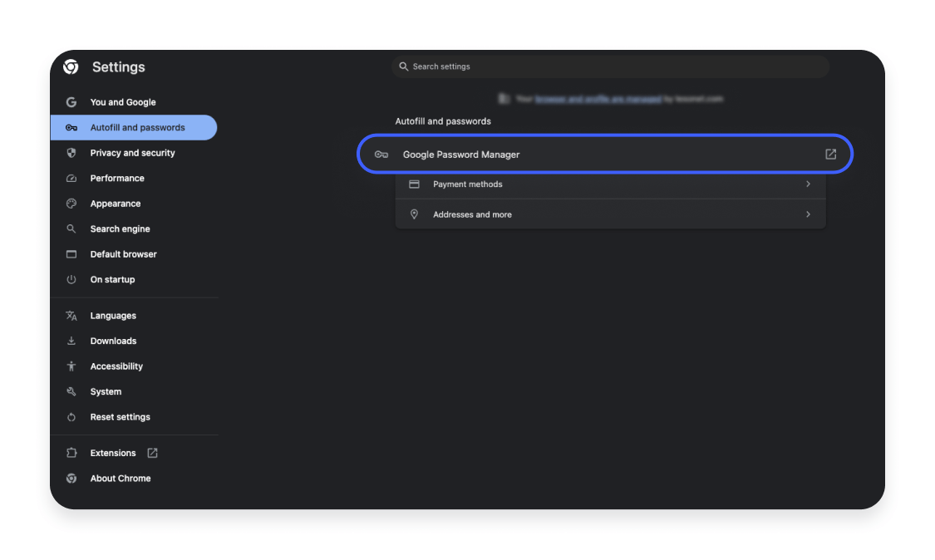Click the Chrome logo beside Settings title
This screenshot has height=560, width=935.
pyautogui.click(x=71, y=66)
